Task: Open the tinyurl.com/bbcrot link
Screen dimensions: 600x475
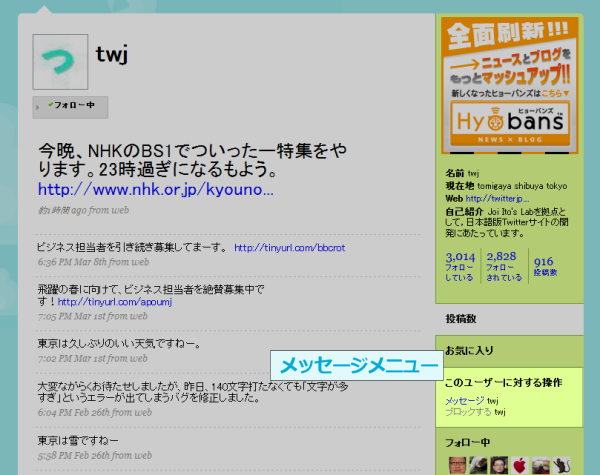Action: (290, 248)
